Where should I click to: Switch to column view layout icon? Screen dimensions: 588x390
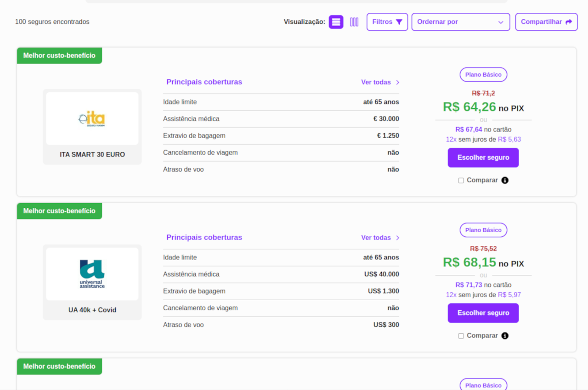tap(354, 22)
